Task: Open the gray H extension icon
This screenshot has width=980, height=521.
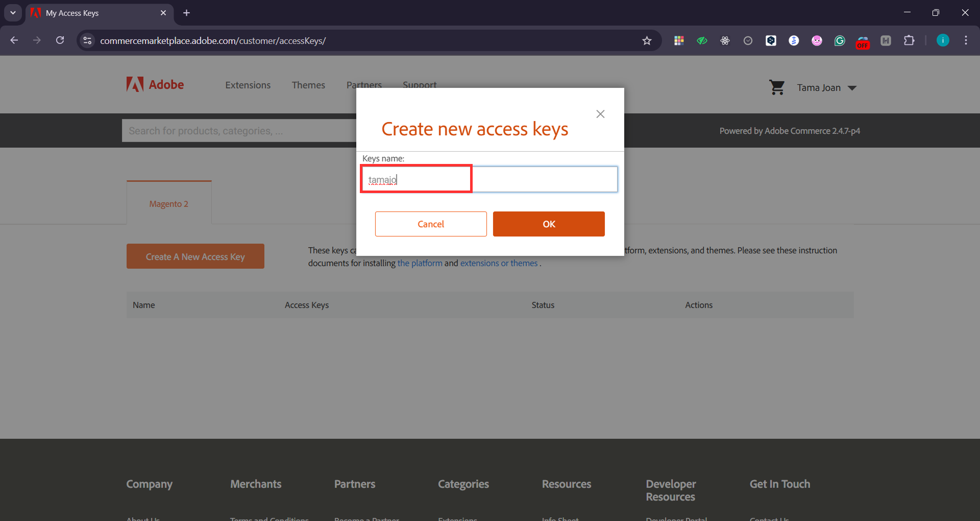Action: (886, 40)
